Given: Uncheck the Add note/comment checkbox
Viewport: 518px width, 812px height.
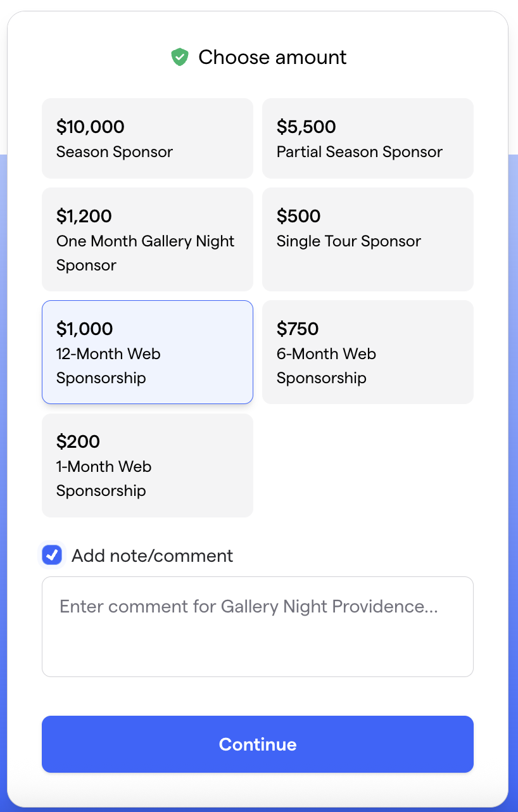Looking at the screenshot, I should click(x=52, y=555).
